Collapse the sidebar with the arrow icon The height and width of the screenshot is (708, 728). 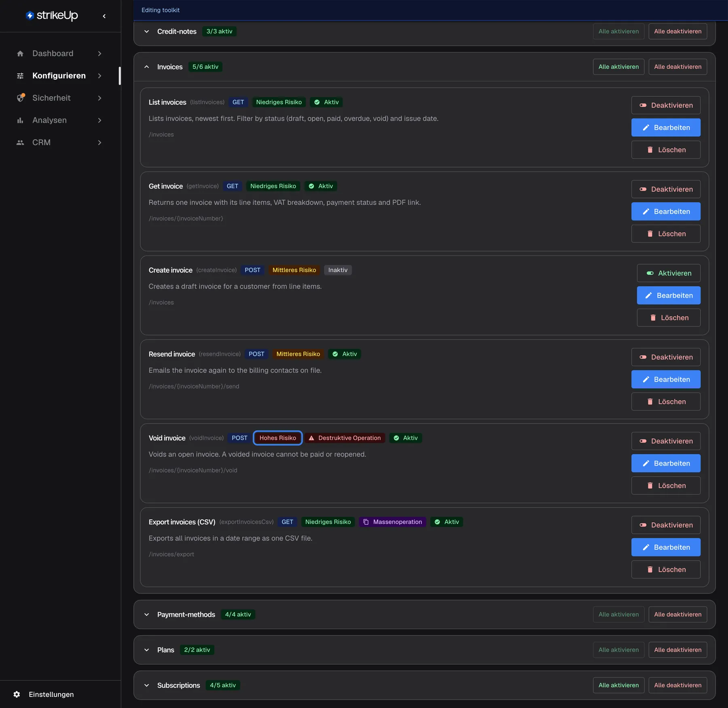104,16
